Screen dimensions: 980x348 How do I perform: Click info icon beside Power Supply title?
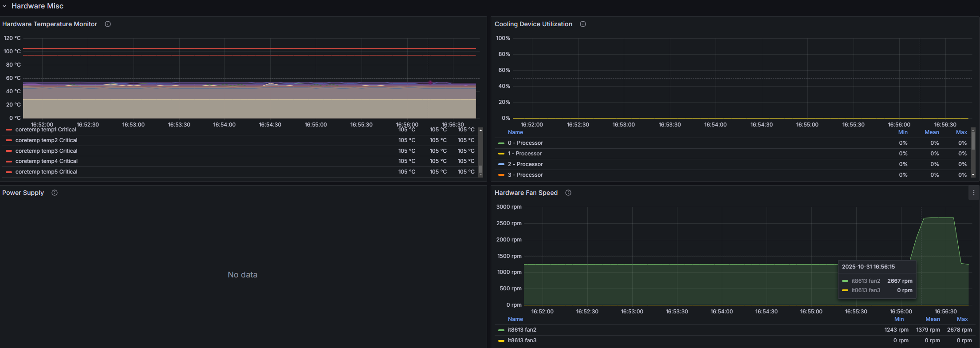click(55, 193)
